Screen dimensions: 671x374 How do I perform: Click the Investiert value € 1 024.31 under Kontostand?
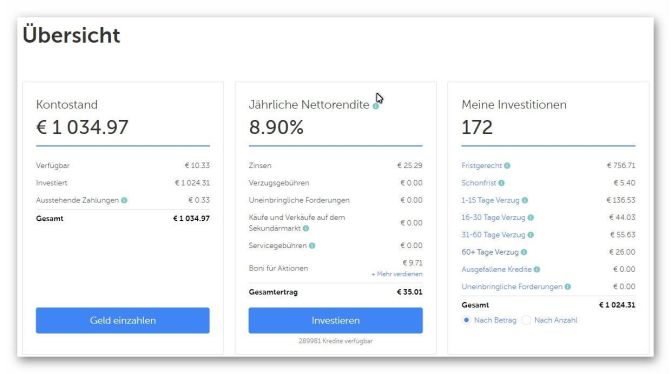tap(192, 183)
